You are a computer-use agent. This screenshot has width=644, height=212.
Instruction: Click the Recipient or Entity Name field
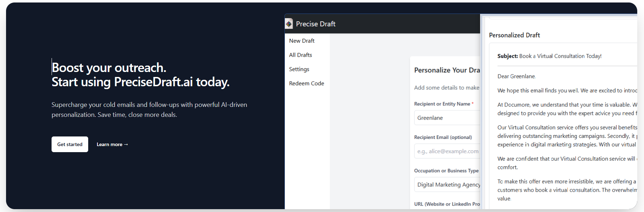tap(447, 118)
